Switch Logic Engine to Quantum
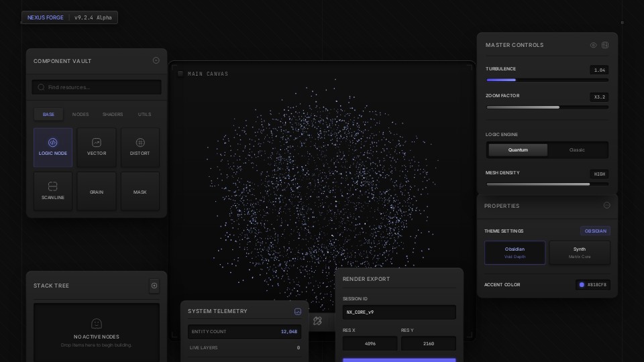This screenshot has height=362, width=644. pyautogui.click(x=518, y=149)
